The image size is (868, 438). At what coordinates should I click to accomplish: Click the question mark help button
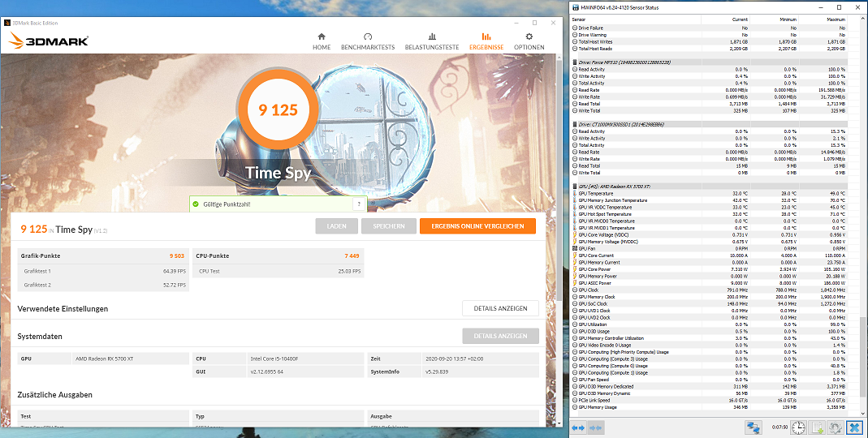(359, 204)
